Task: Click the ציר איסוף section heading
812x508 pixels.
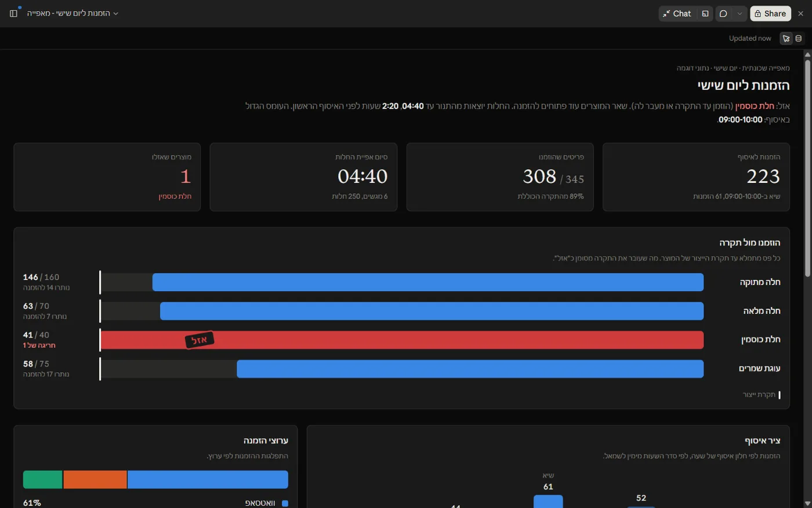Action: click(762, 441)
